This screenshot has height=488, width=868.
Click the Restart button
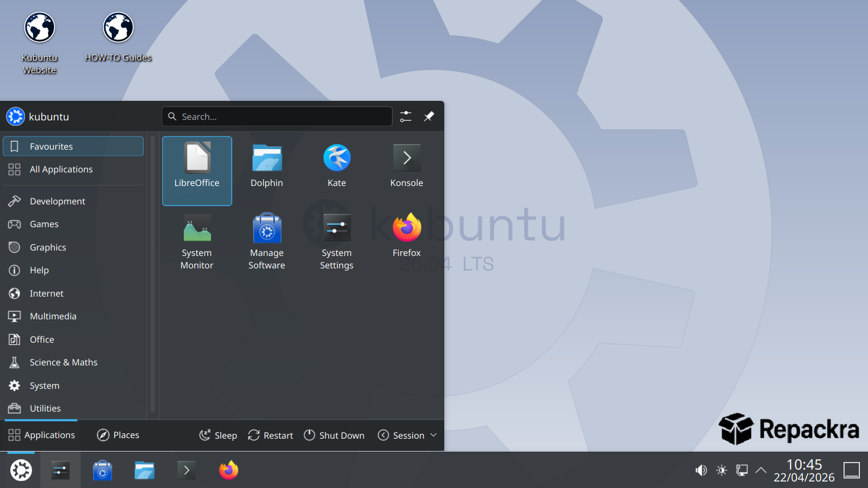pyautogui.click(x=270, y=435)
